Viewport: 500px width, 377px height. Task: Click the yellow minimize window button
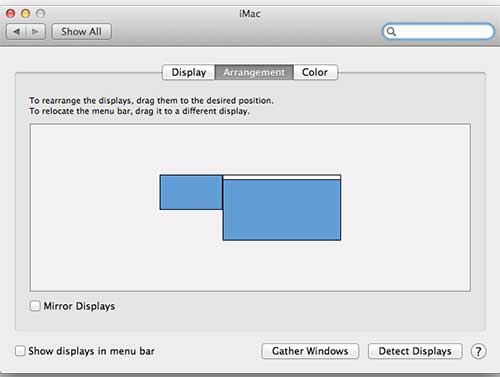click(x=25, y=13)
